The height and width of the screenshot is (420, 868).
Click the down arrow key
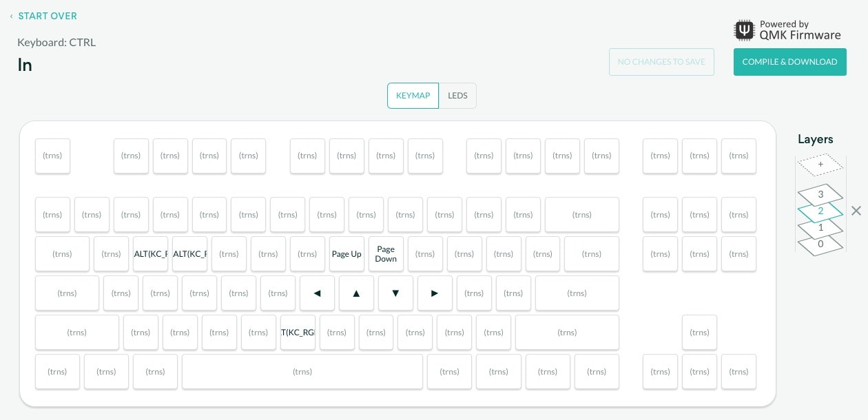click(395, 293)
